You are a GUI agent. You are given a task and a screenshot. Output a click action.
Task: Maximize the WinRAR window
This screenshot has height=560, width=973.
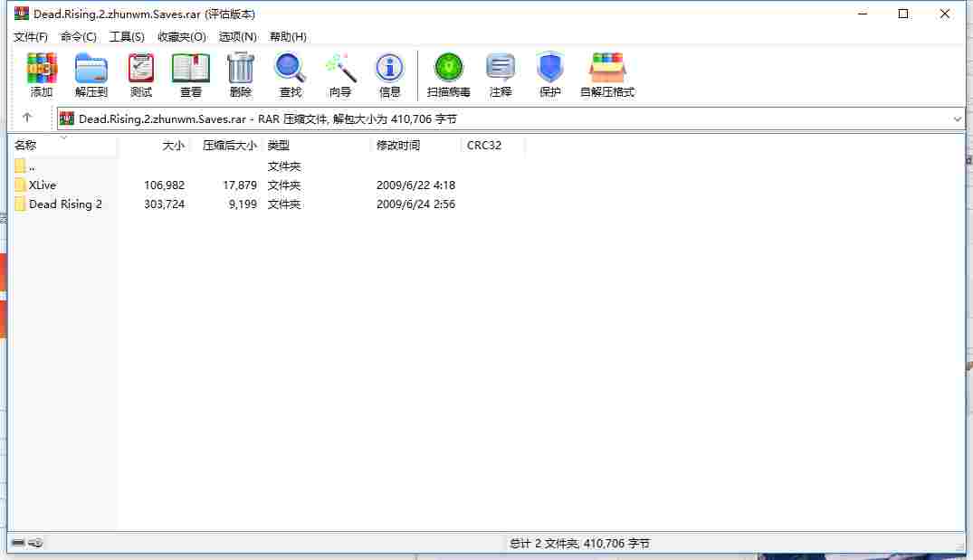point(903,14)
